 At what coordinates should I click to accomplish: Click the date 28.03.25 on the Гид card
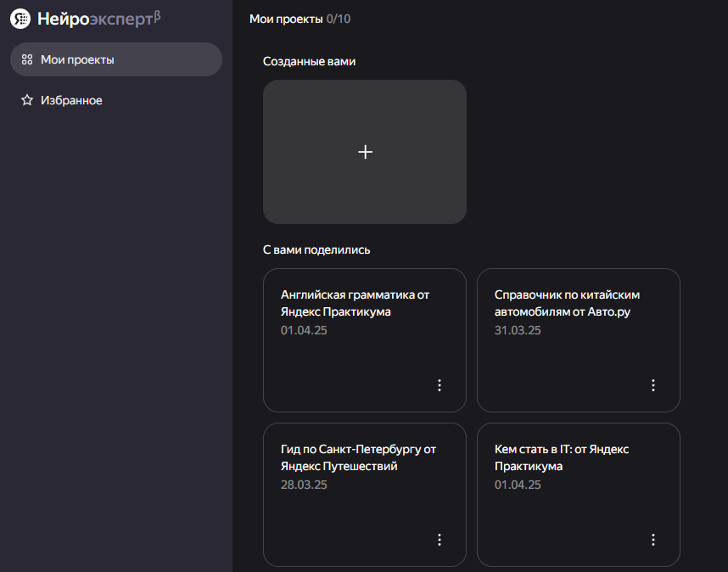pos(304,485)
